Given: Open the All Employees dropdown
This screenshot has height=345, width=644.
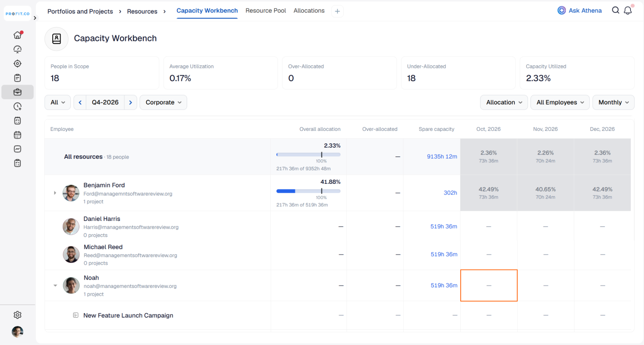Looking at the screenshot, I should (x=560, y=102).
